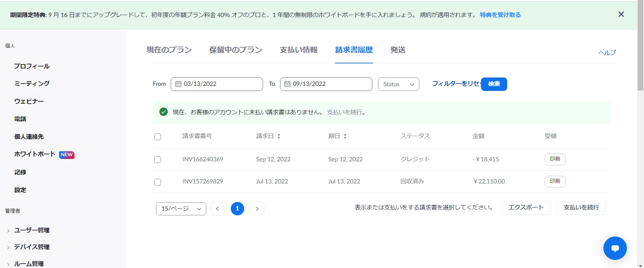Sort by 請求日 column arrows

(279, 136)
